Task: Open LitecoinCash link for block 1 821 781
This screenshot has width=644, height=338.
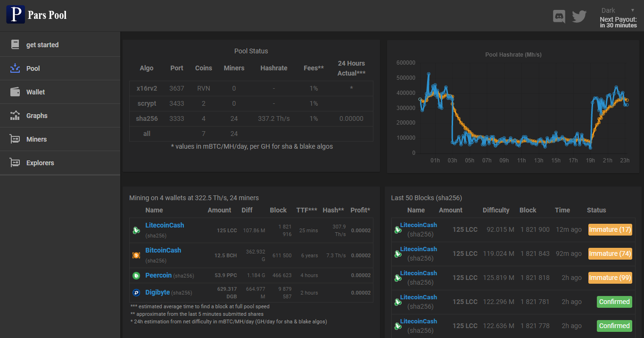Action: tap(419, 297)
